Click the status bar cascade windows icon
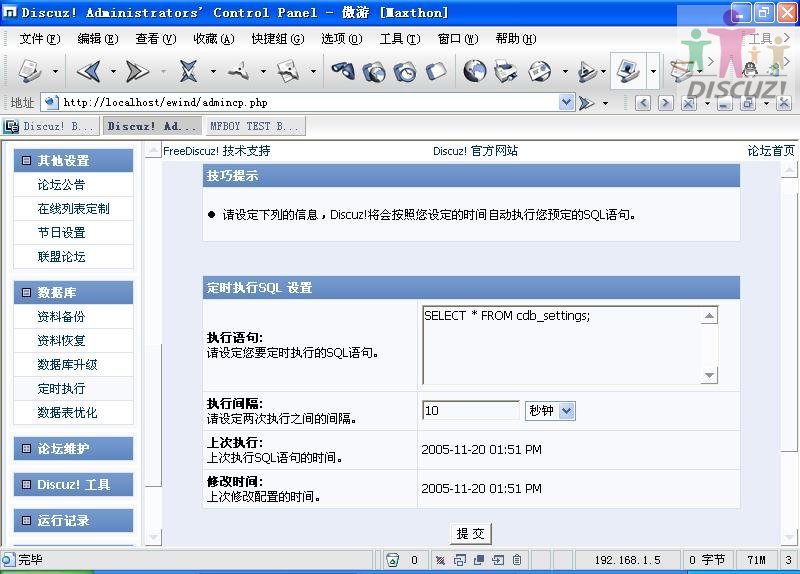800x574 pixels. pos(459,560)
